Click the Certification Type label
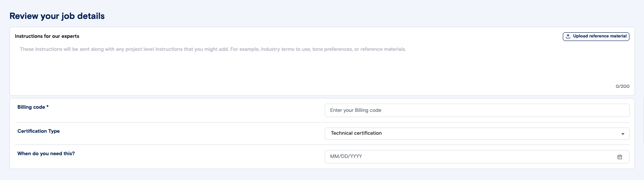The height and width of the screenshot is (180, 644). [x=39, y=131]
